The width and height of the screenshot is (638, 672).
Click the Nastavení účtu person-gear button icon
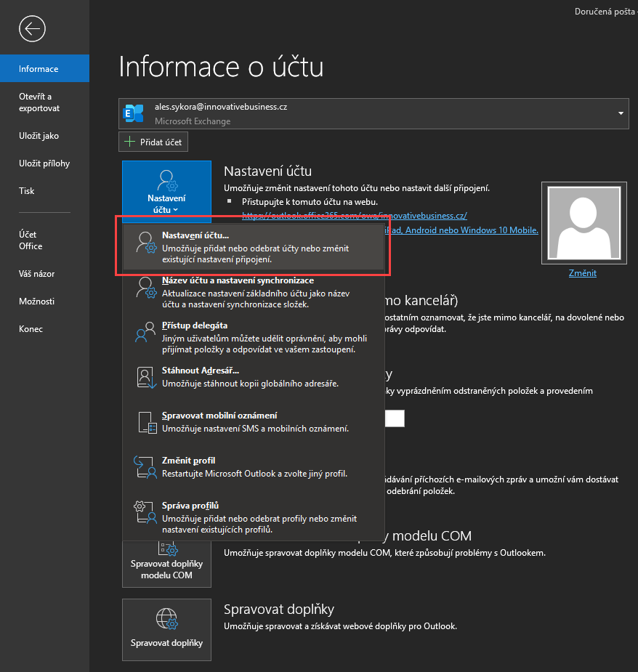coord(167,180)
